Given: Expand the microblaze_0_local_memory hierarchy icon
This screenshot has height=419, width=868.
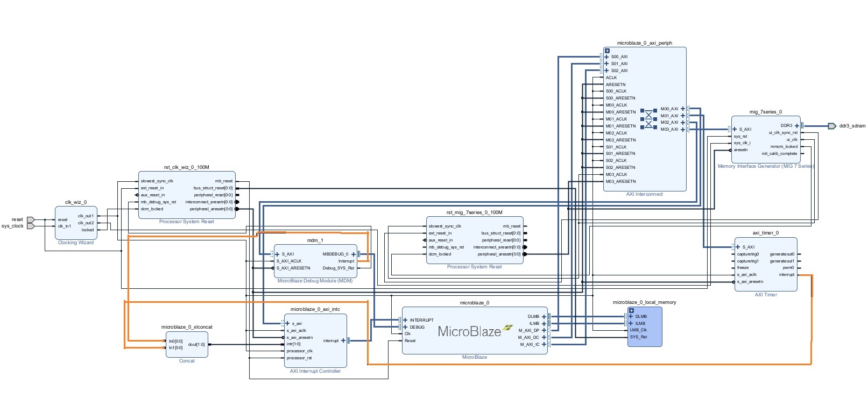Looking at the screenshot, I should pyautogui.click(x=631, y=310).
